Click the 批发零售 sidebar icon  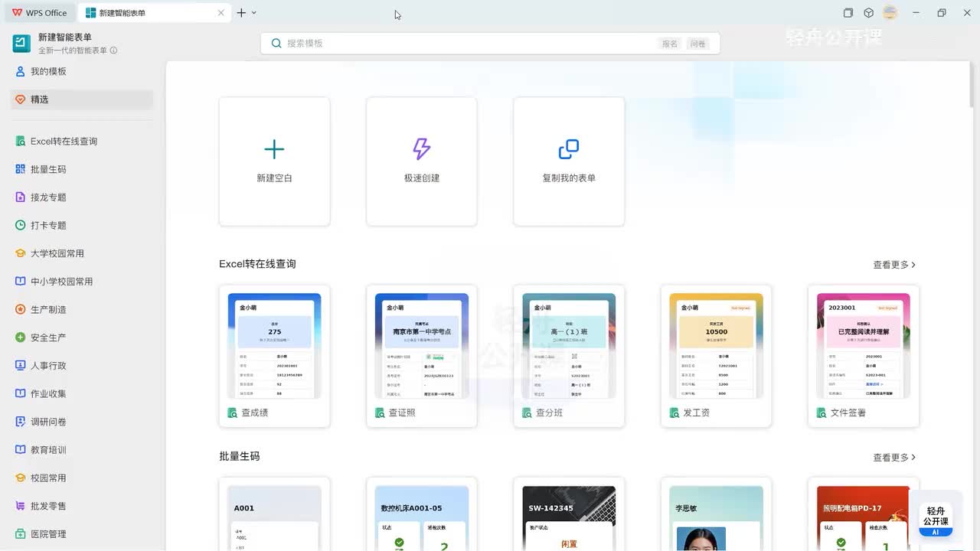pos(21,506)
